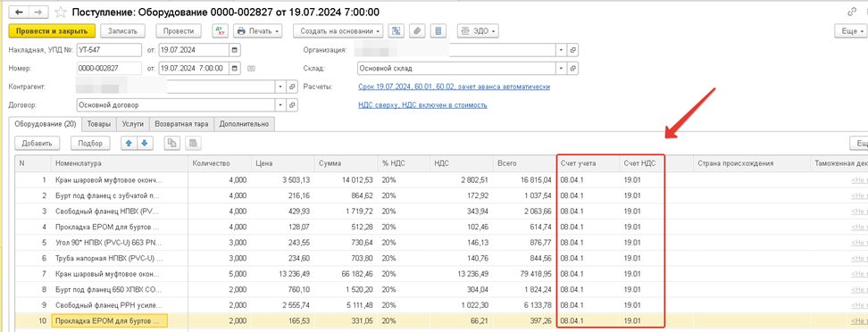The width and height of the screenshot is (868, 332).
Task: Open the Договор dropdown list
Action: coord(281,104)
